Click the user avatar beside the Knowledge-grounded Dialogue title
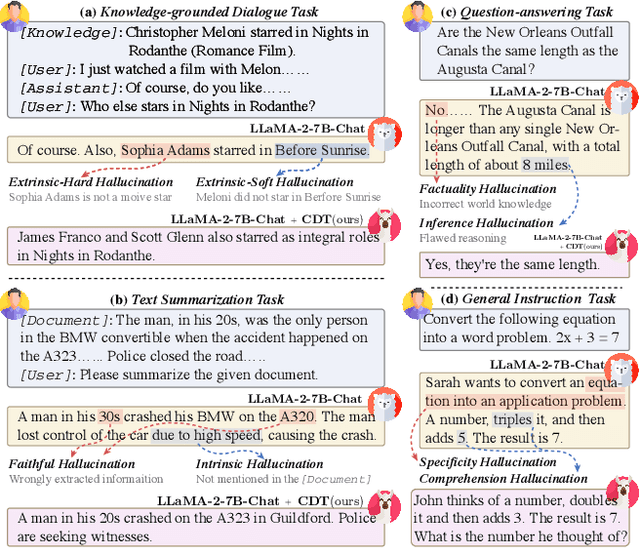The image size is (640, 548). point(14,16)
